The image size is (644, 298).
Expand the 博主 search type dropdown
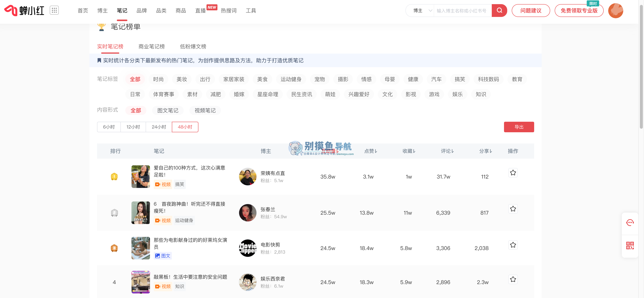click(422, 11)
